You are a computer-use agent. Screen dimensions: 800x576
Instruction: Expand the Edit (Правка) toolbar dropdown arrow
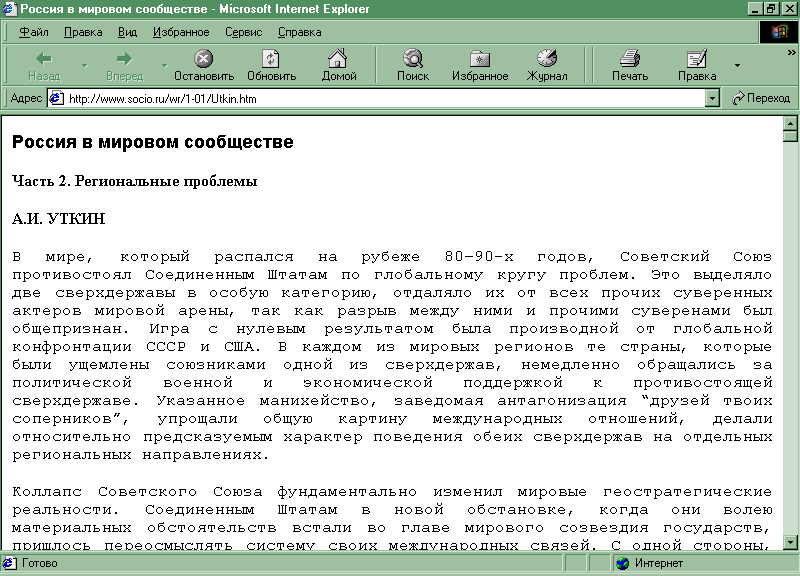point(737,66)
